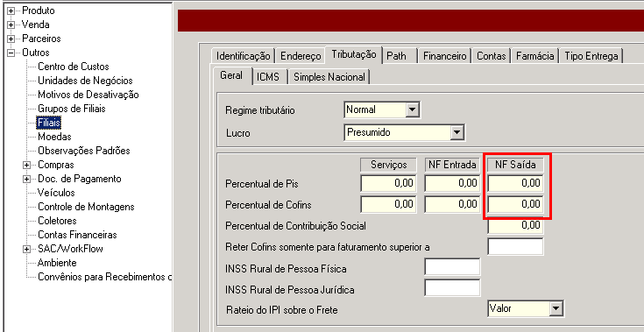The image size is (644, 332).
Task: Select Doc. de Pagamento tree label
Action: click(79, 179)
